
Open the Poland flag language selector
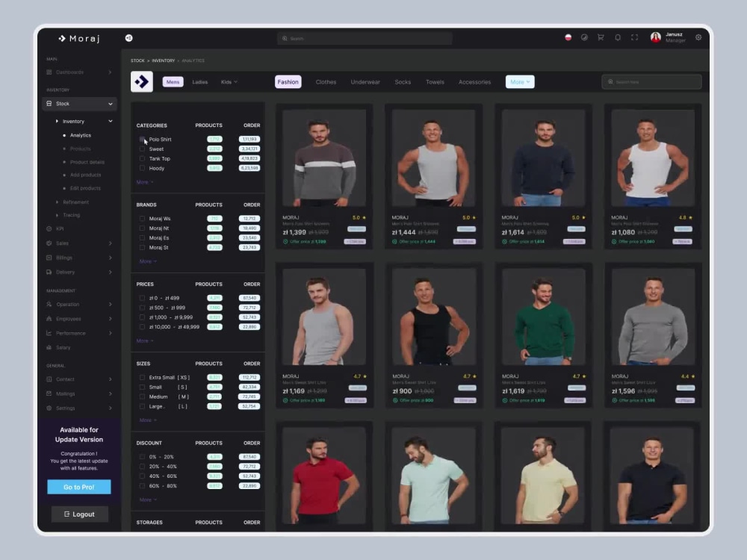point(568,37)
